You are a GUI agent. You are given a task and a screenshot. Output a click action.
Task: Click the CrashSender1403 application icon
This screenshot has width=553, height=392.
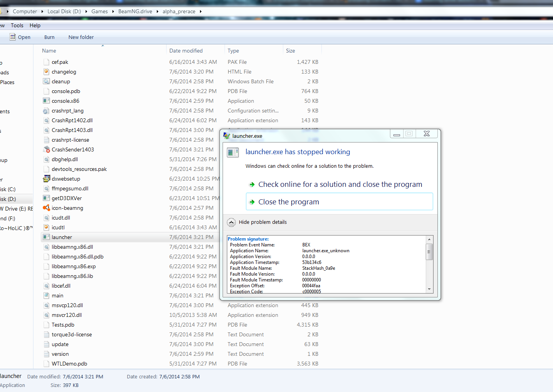[46, 149]
